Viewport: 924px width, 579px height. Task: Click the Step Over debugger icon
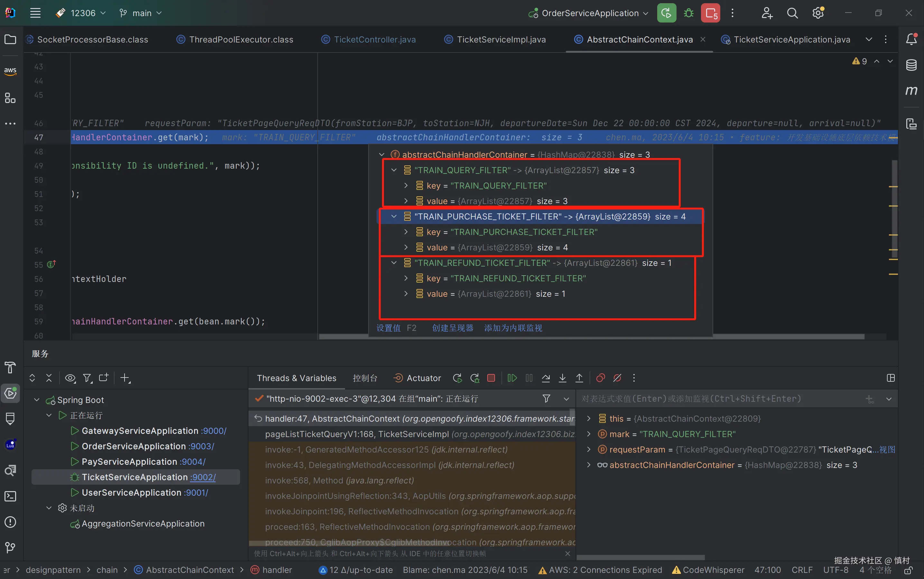546,378
